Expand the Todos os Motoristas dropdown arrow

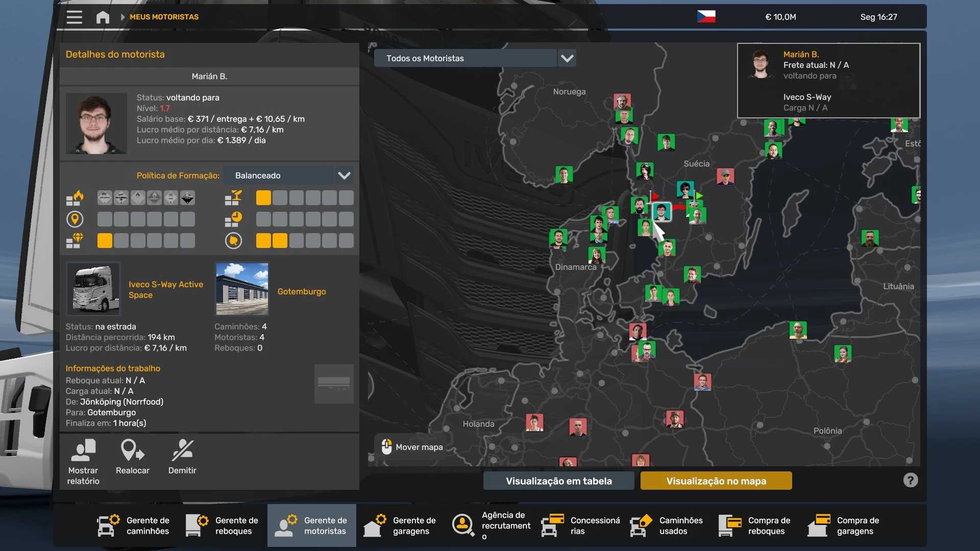click(x=567, y=58)
